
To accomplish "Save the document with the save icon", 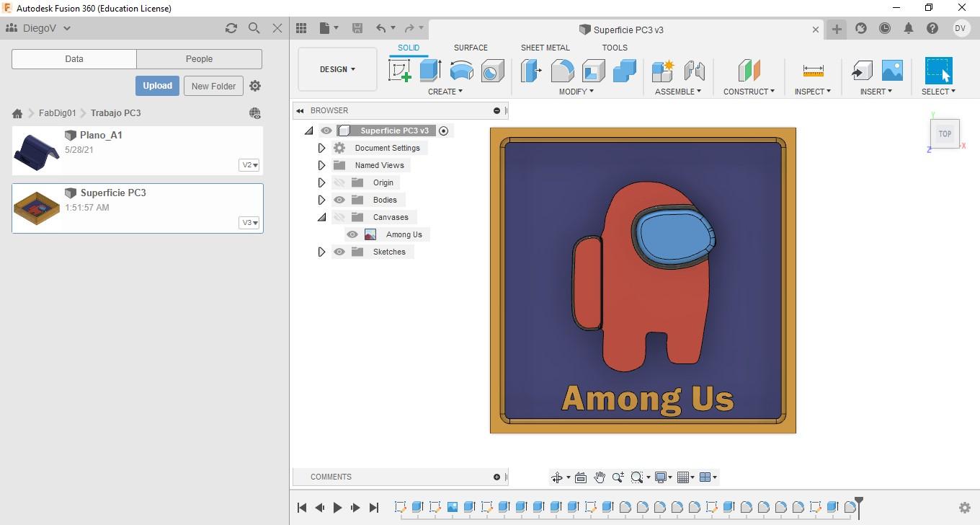I will (x=357, y=28).
